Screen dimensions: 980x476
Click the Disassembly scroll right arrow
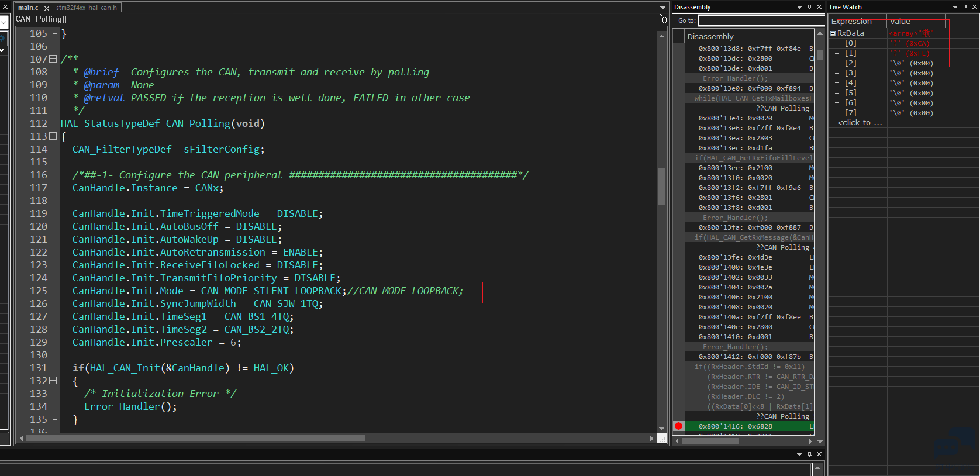[x=810, y=441]
